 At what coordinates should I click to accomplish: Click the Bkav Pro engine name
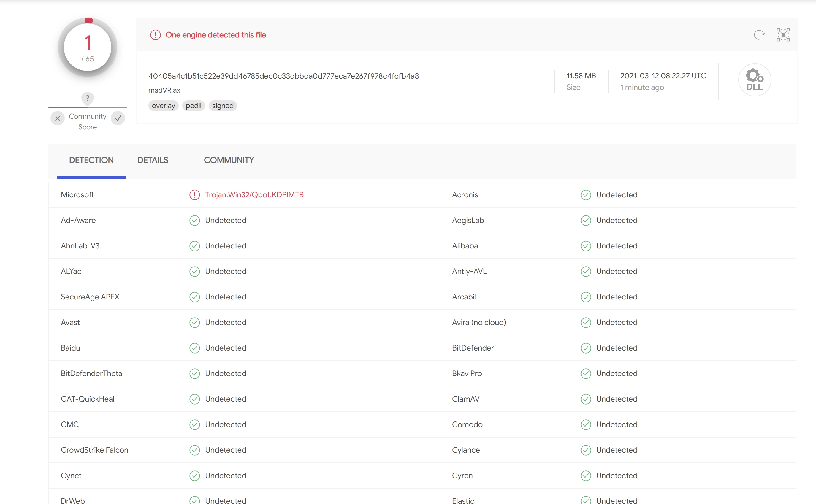pos(467,373)
